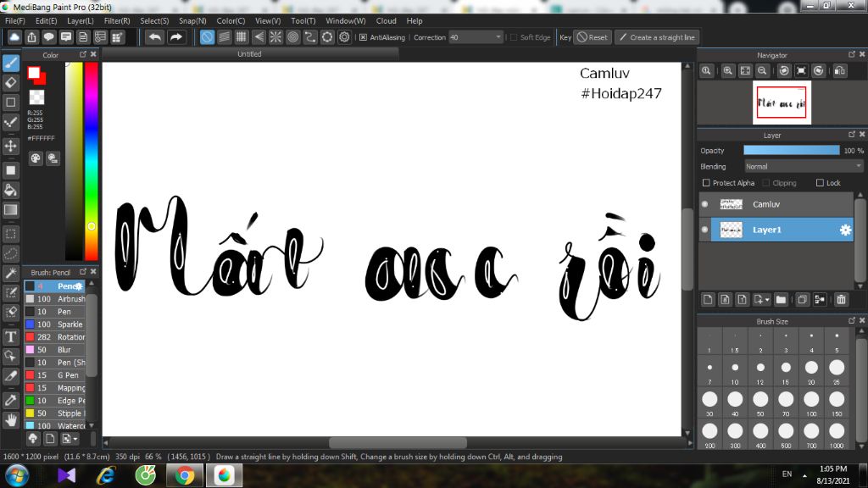Delete layer with trash icon
The image size is (868, 488).
click(x=842, y=299)
